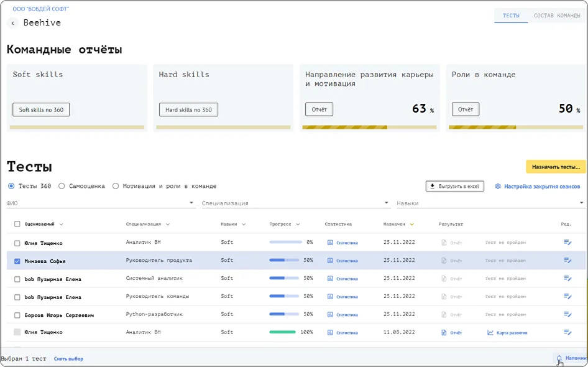Select the Тесты tab
The image size is (588, 367).
511,16
